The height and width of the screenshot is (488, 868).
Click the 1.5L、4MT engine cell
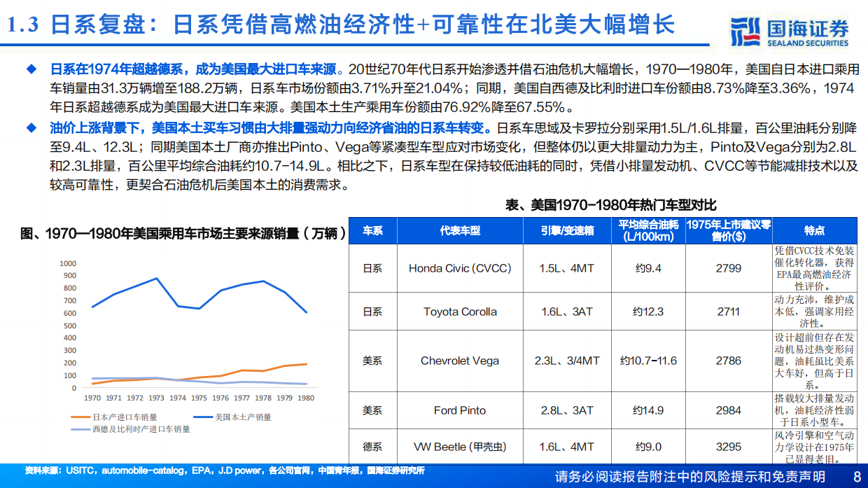coord(568,268)
